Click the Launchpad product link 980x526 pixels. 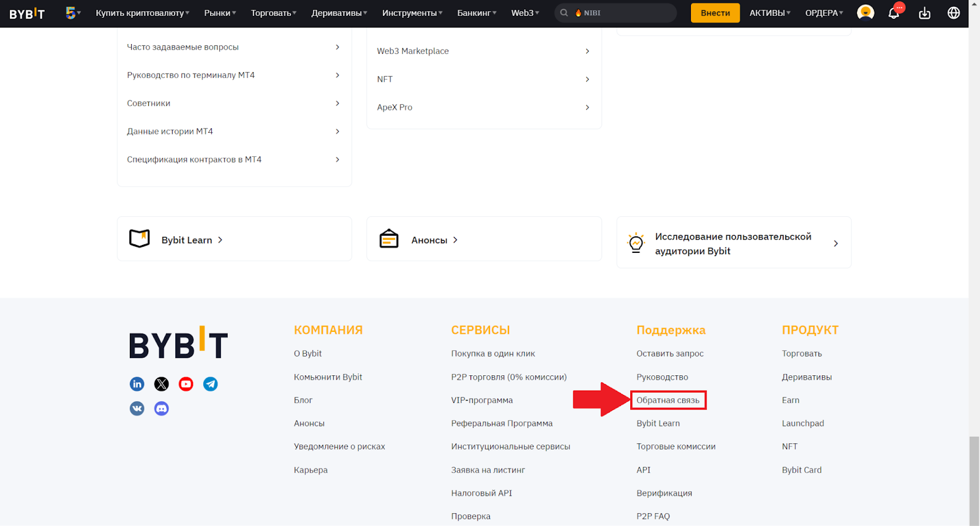[x=803, y=424]
